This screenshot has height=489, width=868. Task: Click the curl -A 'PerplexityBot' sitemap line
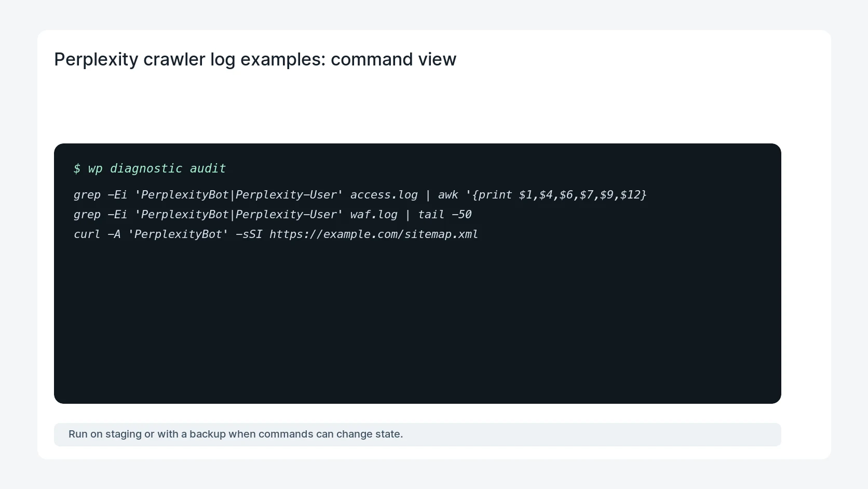pos(276,234)
